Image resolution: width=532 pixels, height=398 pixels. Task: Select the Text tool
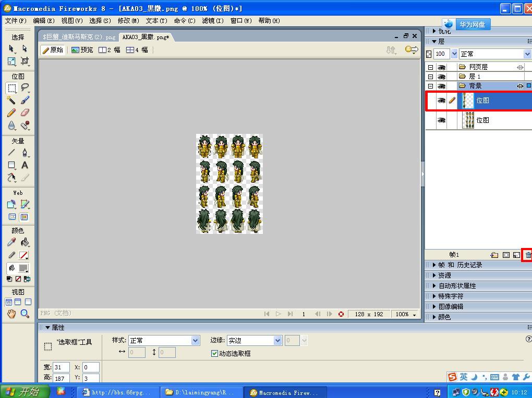(x=25, y=165)
